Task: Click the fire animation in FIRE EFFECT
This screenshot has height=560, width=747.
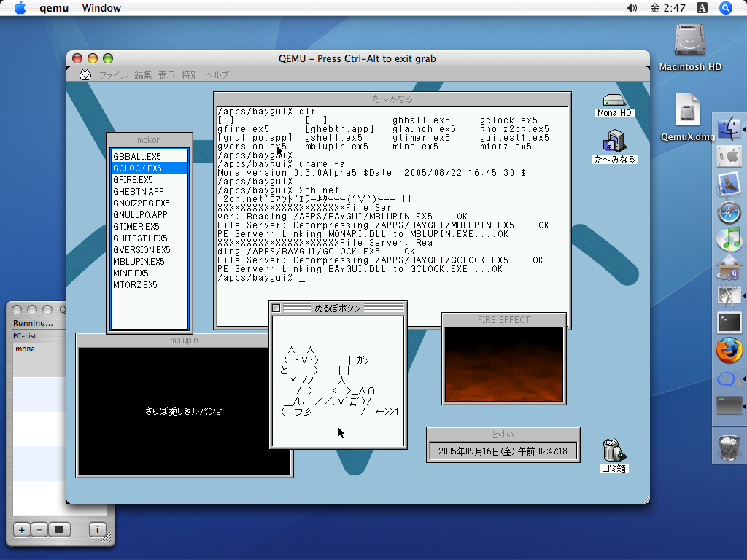Action: [503, 365]
